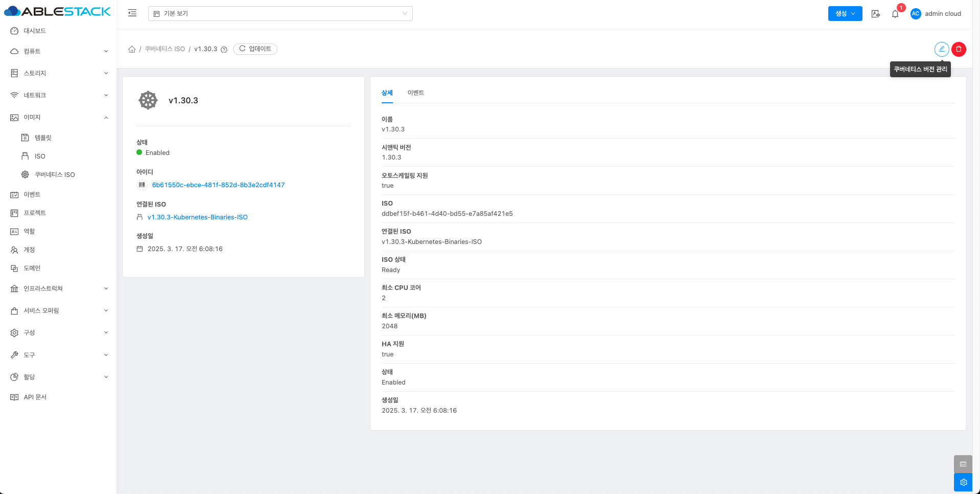This screenshot has height=494, width=980.
Task: Click the help question mark next to v1.30.3
Action: [x=224, y=50]
